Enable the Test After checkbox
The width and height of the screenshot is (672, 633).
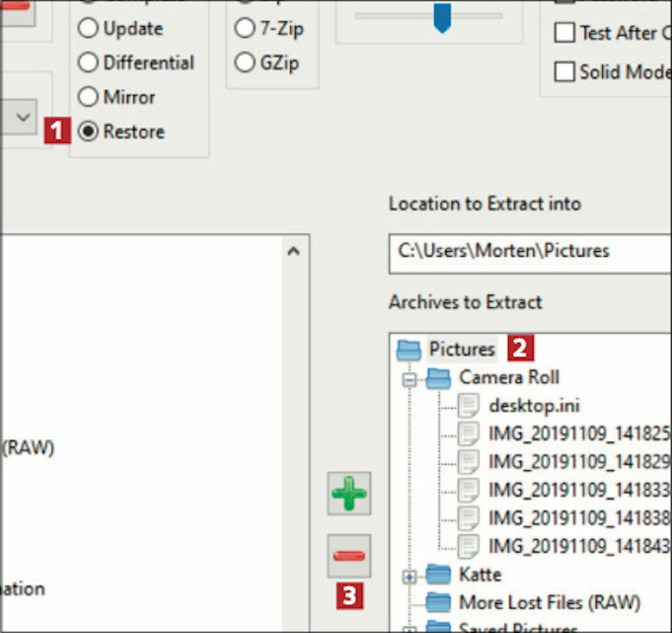click(564, 33)
